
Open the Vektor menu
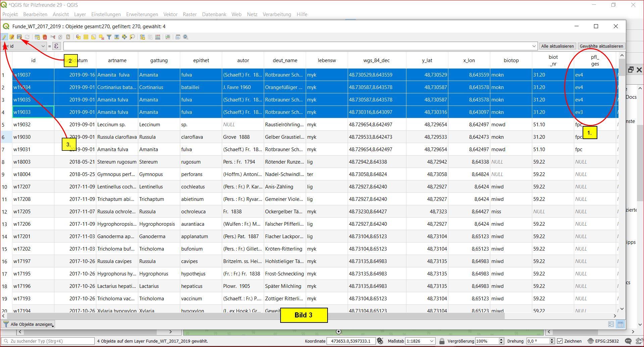pyautogui.click(x=170, y=14)
